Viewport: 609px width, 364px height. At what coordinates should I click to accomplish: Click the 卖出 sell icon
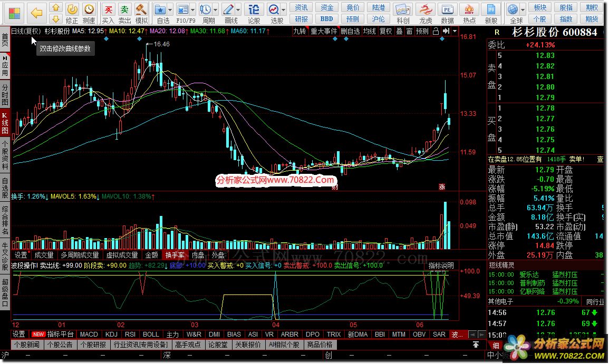pyautogui.click(x=124, y=13)
